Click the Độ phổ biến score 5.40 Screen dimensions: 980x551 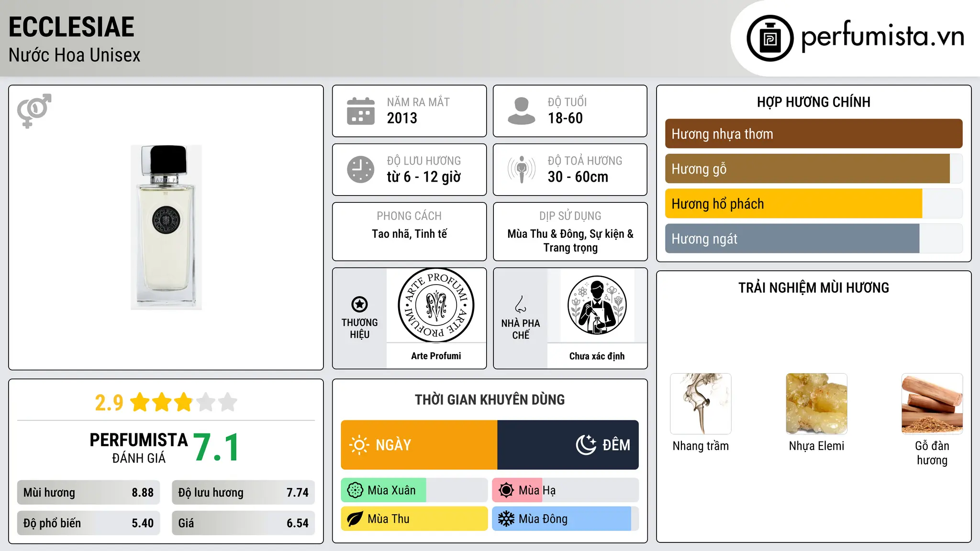coord(143,523)
